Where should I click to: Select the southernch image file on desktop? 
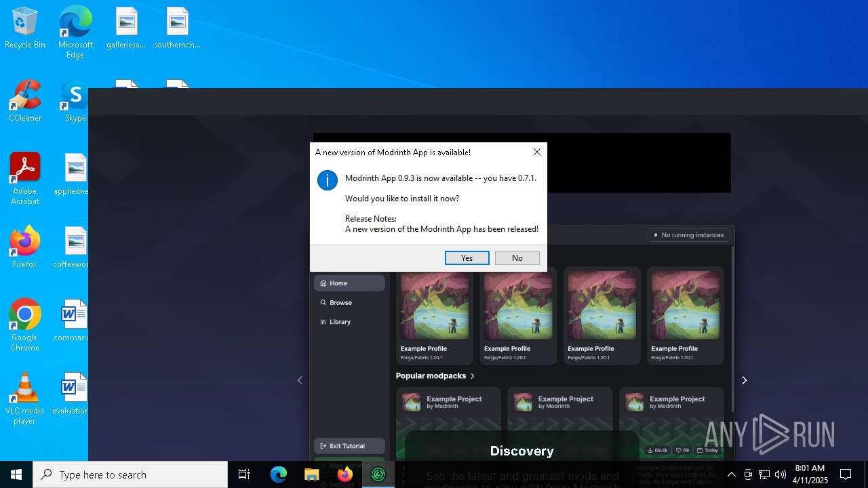[x=177, y=28]
